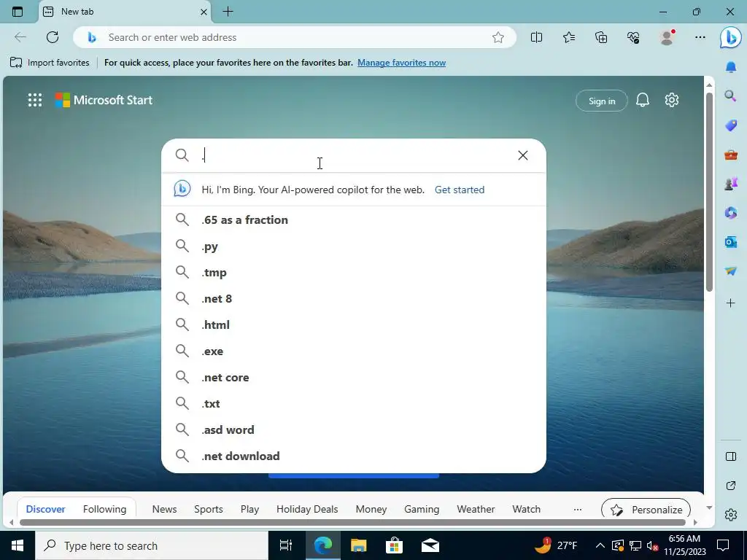The width and height of the screenshot is (747, 560).
Task: Open a new tab with plus button
Action: (x=228, y=12)
